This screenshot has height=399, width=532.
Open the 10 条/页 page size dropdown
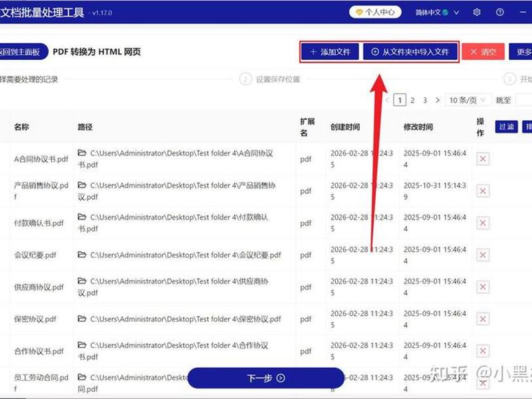click(x=467, y=100)
